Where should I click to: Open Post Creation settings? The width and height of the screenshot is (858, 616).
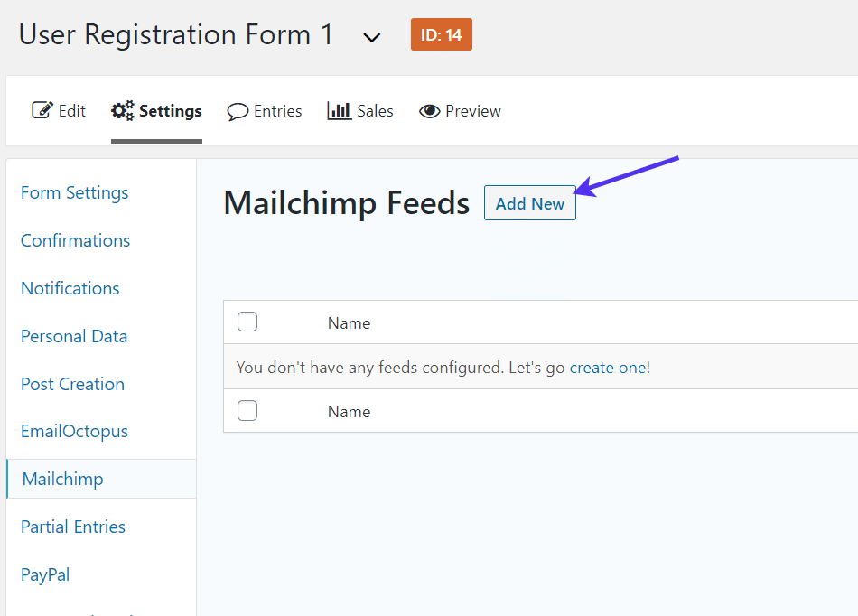click(x=72, y=384)
